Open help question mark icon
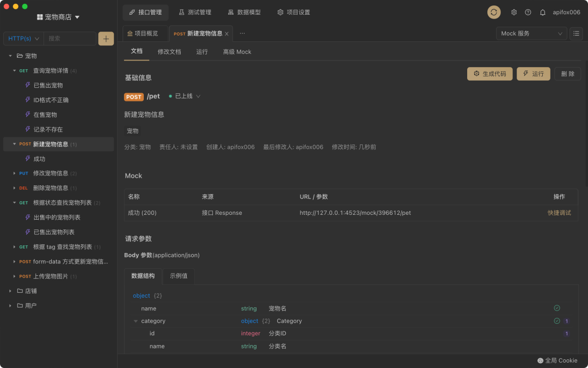This screenshot has width=588, height=368. [x=528, y=13]
